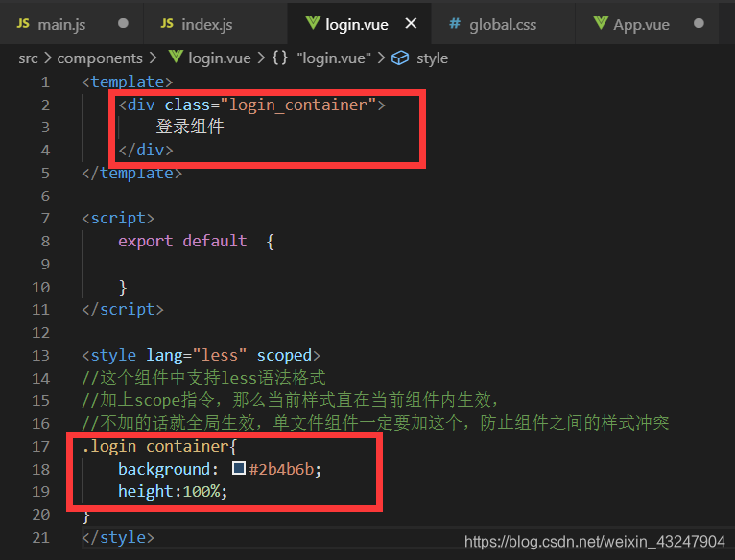Click the export default statement
The width and height of the screenshot is (735, 560).
[182, 241]
